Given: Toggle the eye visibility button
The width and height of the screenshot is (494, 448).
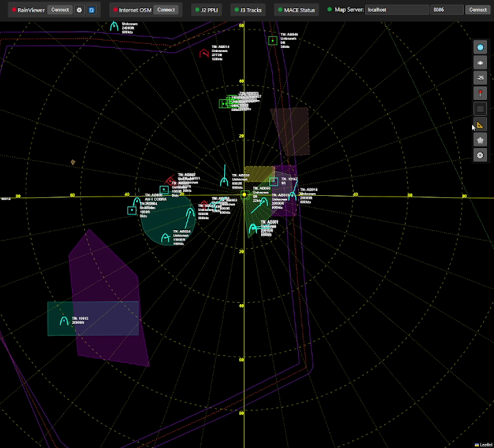Looking at the screenshot, I should pos(480,63).
